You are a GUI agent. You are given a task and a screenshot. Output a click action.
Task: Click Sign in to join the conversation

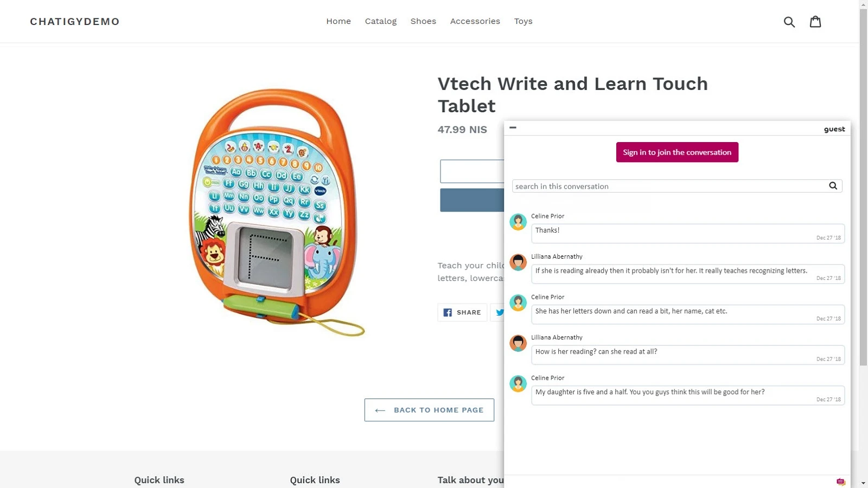(677, 152)
